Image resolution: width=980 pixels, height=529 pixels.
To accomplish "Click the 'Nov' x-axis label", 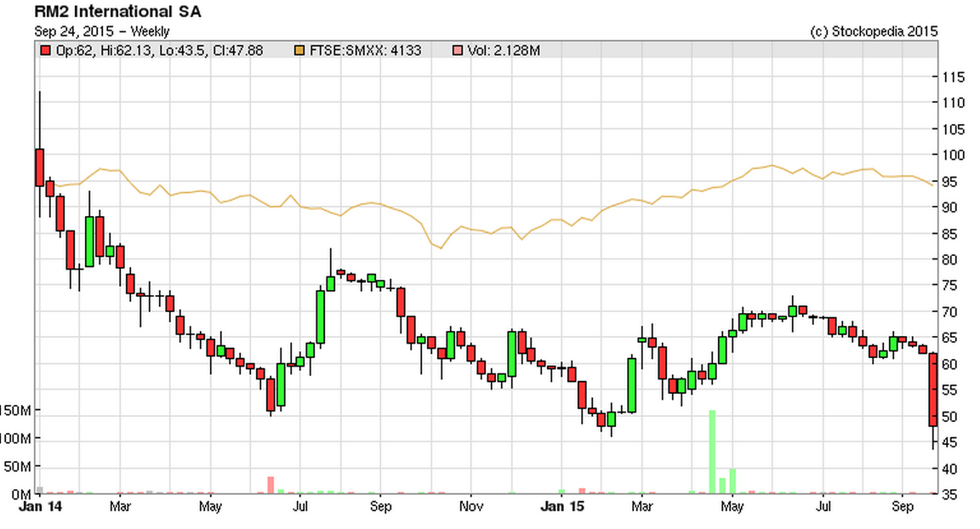I will pyautogui.click(x=470, y=506).
